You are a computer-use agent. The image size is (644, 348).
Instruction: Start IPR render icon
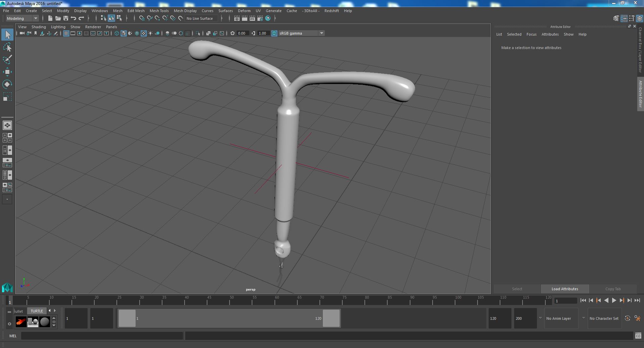[x=252, y=18]
